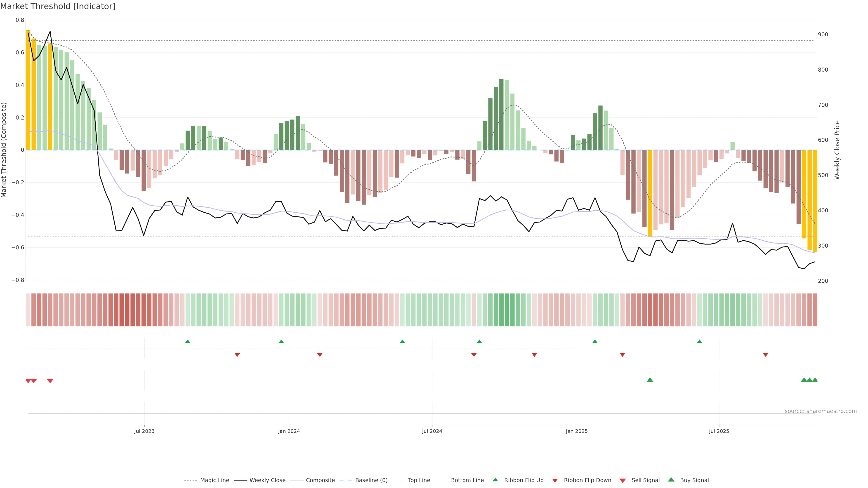The image size is (868, 488).
Task: Click the Buy Signal legend marker icon
Action: point(671,480)
